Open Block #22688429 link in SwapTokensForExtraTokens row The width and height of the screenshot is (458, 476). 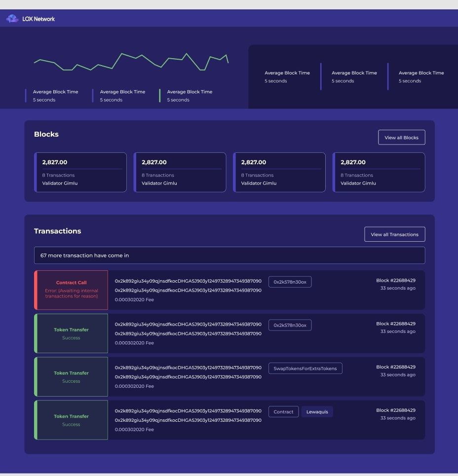(x=395, y=367)
